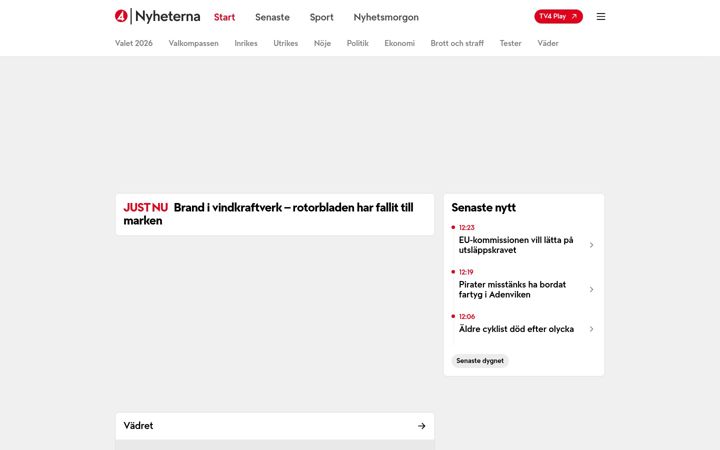Open the Sport section
This screenshot has height=450, width=720.
tap(321, 17)
